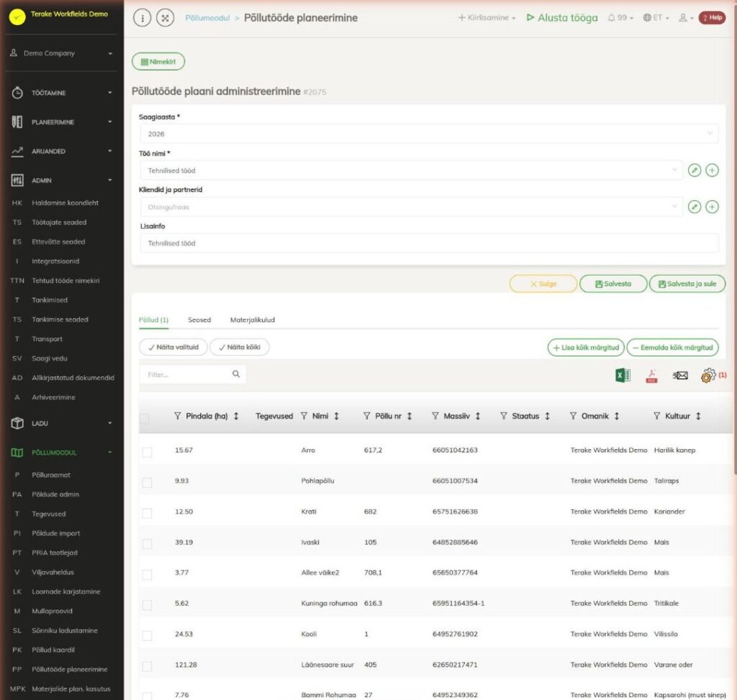Switch to the Seosed tab
Image resolution: width=737 pixels, height=700 pixels.
pos(199,320)
